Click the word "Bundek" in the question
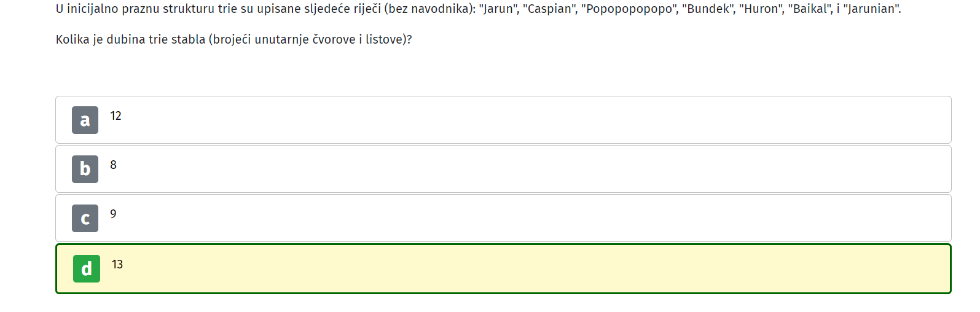Viewport: 980px width, 312px height. click(708, 9)
